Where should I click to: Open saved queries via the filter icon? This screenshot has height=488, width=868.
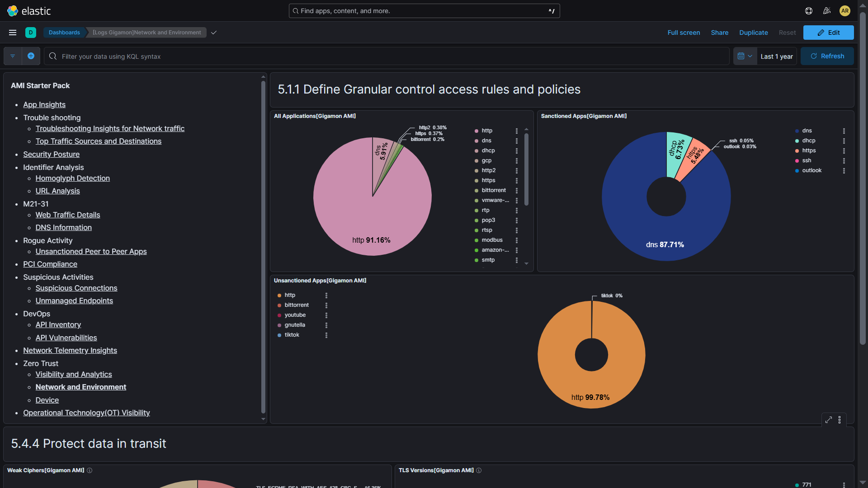[12, 56]
